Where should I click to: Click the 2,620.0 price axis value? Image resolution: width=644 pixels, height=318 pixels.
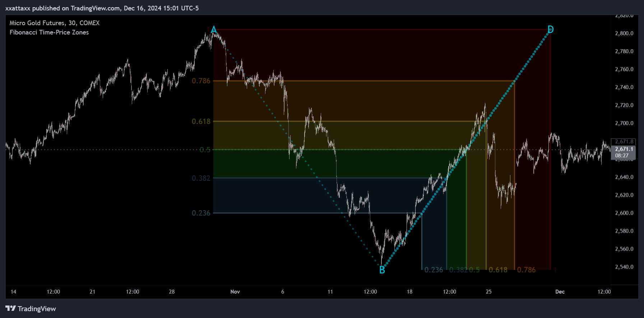click(x=624, y=195)
